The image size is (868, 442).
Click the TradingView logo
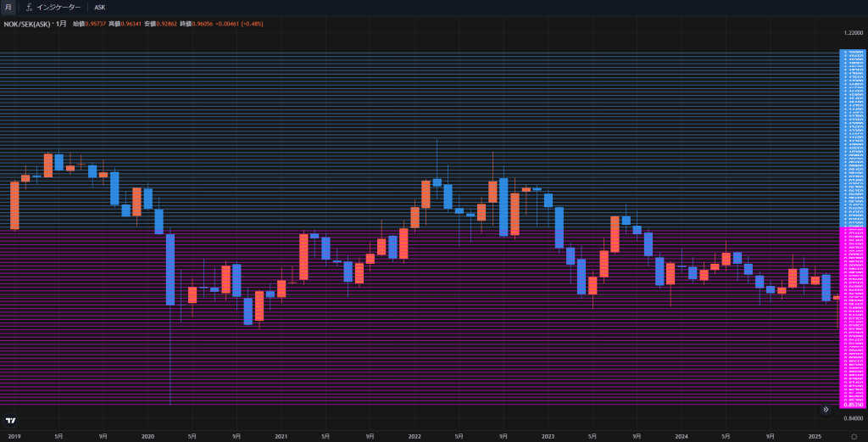11,420
